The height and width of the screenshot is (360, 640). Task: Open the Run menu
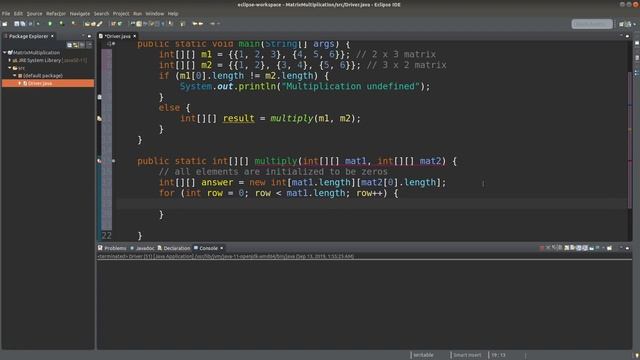138,14
